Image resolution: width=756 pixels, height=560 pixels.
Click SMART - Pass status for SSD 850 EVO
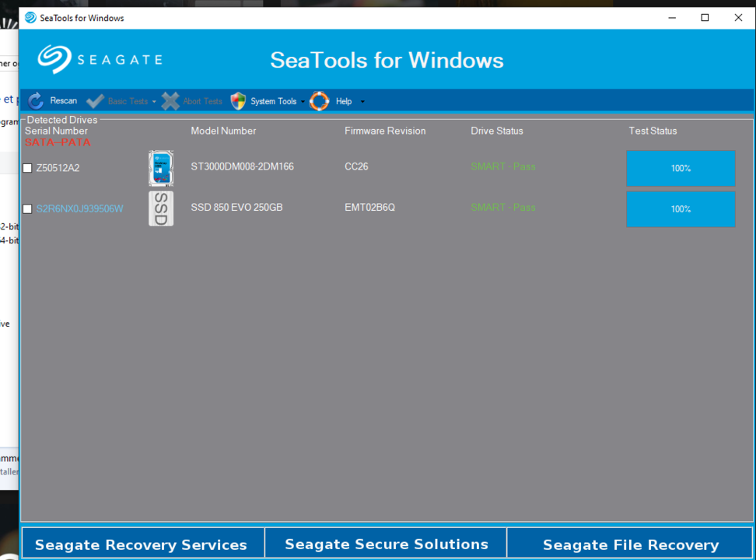(503, 208)
